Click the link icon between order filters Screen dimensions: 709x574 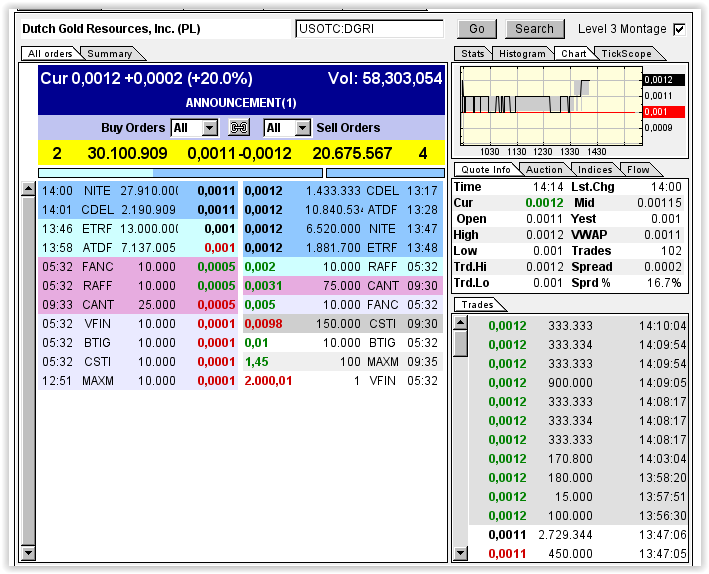pyautogui.click(x=239, y=128)
